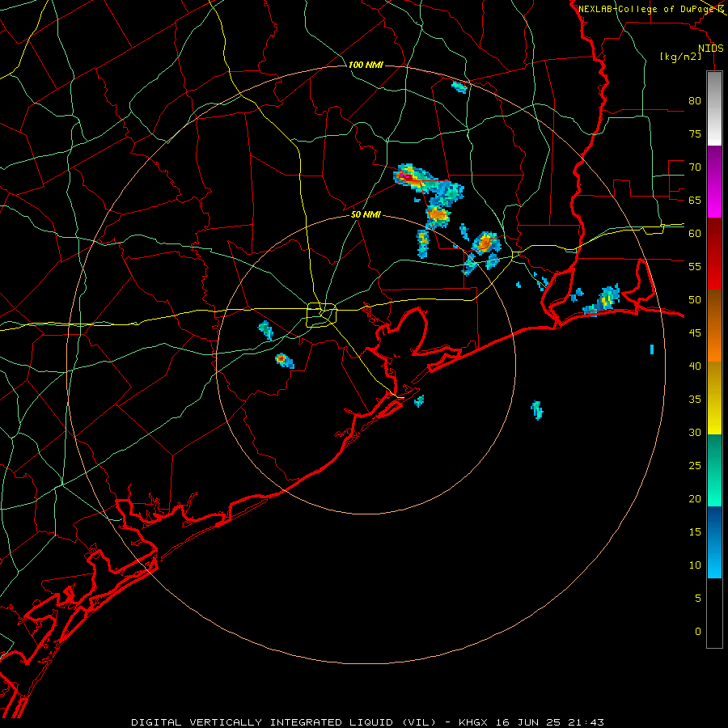
Task: Click the 0 value on the scale
Action: tap(698, 632)
